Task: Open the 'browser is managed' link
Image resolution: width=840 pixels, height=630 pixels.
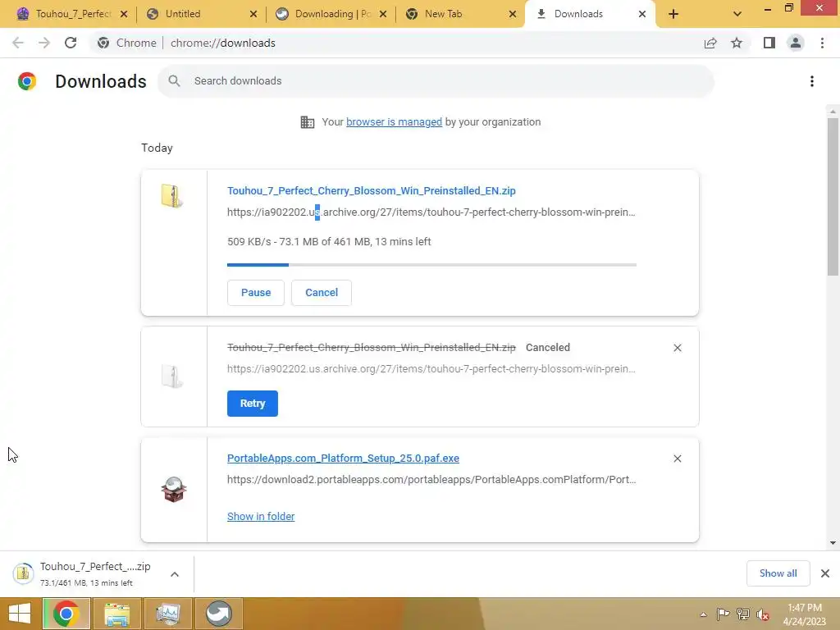Action: (x=394, y=122)
